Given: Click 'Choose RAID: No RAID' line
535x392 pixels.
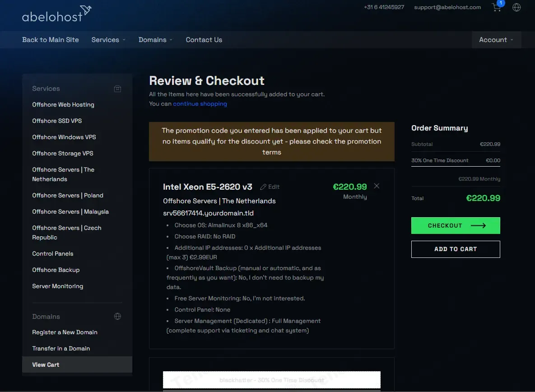Looking at the screenshot, I should [205, 237].
